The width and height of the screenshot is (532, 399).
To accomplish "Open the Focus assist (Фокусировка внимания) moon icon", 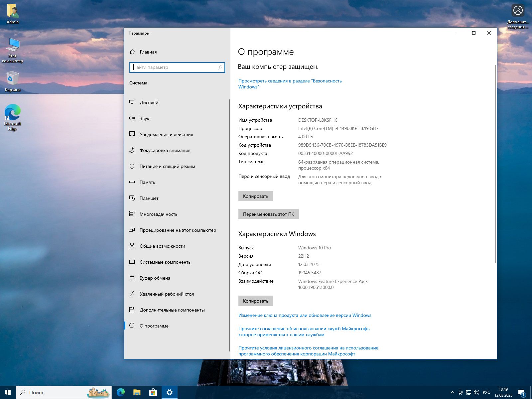I will point(132,150).
